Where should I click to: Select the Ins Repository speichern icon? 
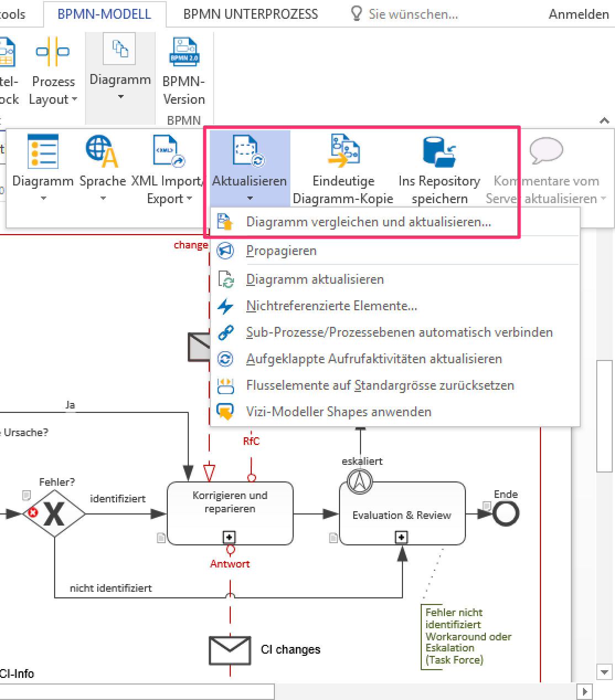pyautogui.click(x=439, y=152)
